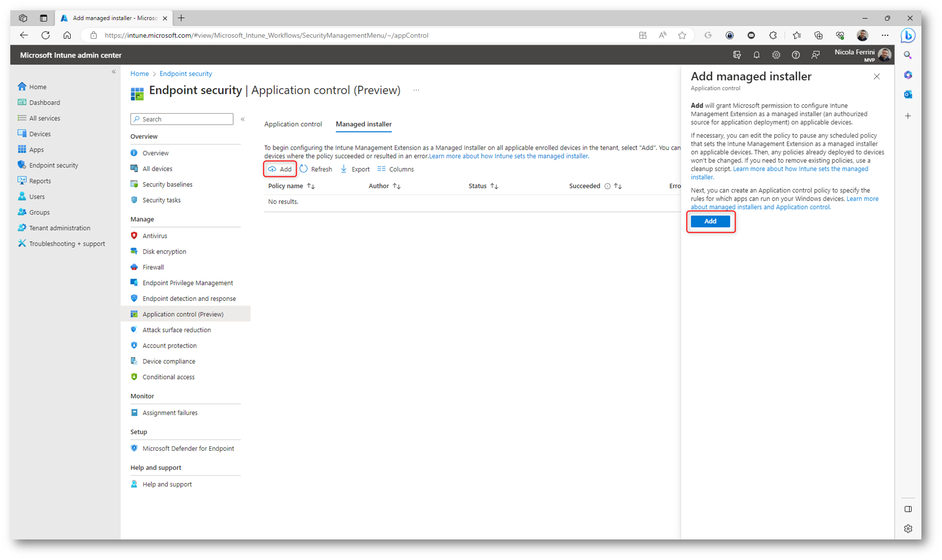Click the Edge sidebar search icon
Screen dimensions: 942x560
pos(908,55)
